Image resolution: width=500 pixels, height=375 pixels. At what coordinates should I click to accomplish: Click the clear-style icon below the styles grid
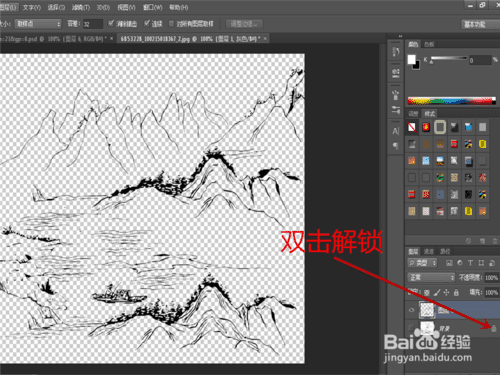468,240
